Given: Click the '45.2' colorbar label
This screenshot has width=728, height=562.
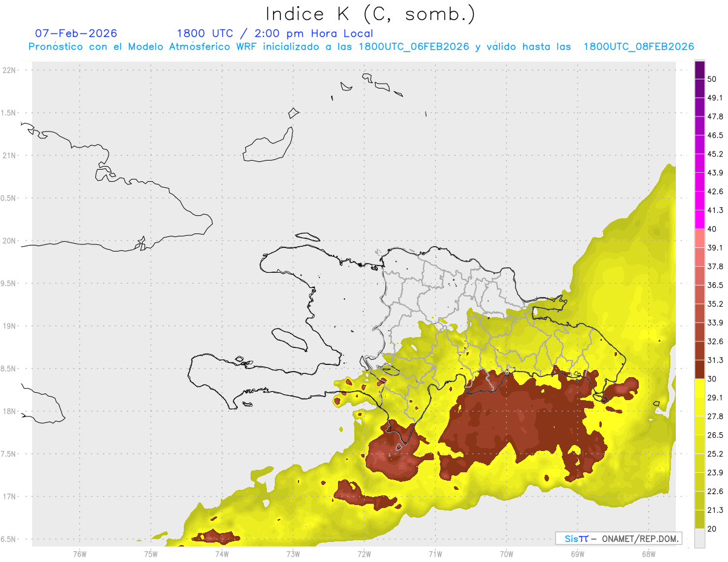Looking at the screenshot, I should (x=715, y=154).
